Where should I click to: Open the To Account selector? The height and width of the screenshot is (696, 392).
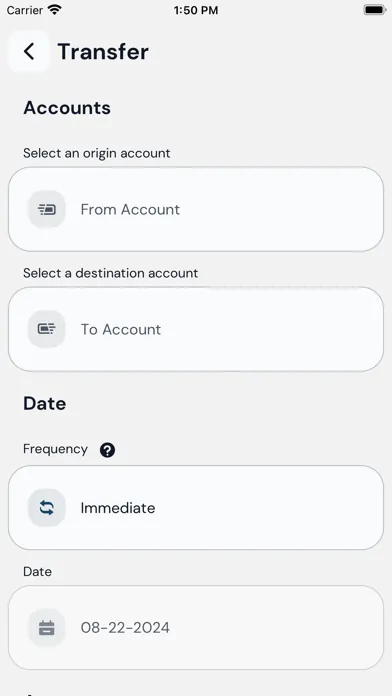[196, 329]
